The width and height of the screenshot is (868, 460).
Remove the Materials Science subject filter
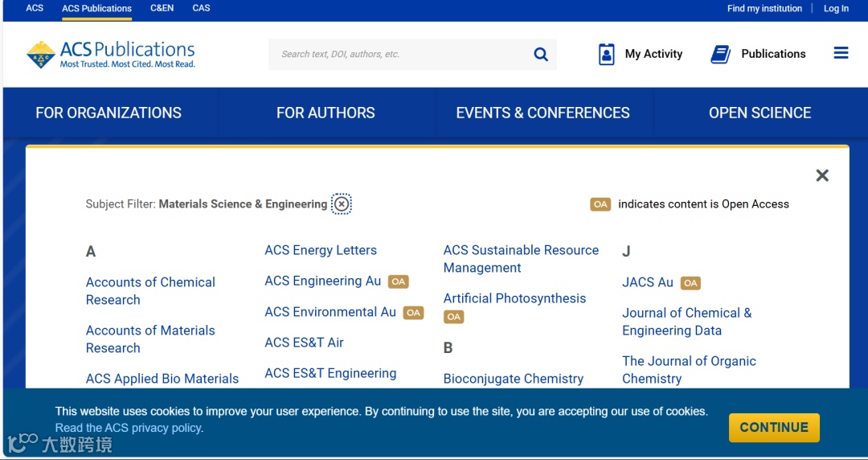click(x=342, y=204)
